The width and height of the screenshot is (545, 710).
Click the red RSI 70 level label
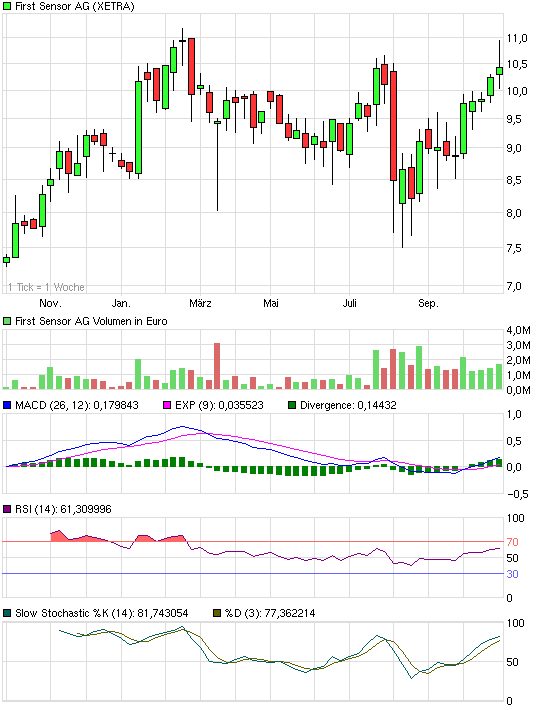pyautogui.click(x=512, y=542)
